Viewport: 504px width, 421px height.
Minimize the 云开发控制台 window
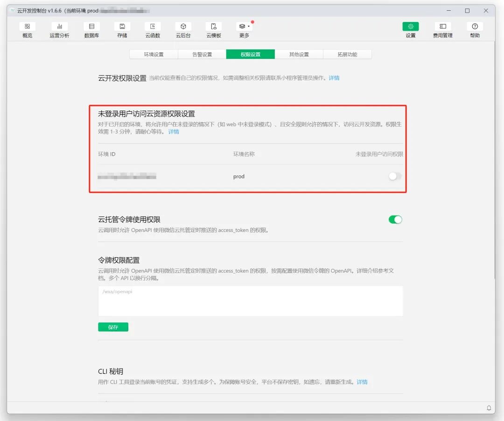click(449, 11)
